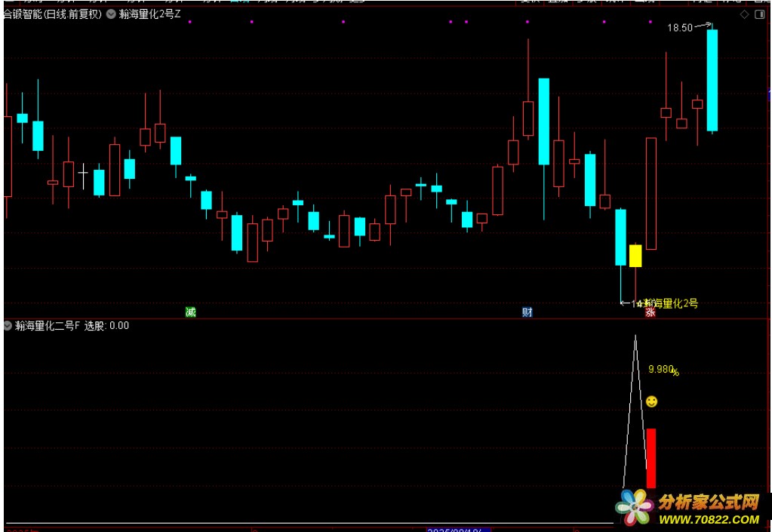Click the diamond icon at chart top-right
The image size is (772, 532).
(x=744, y=15)
